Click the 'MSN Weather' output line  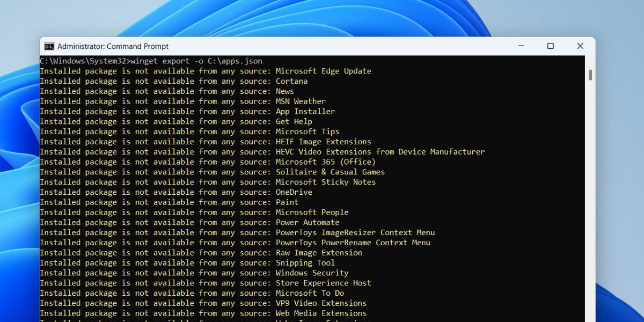[x=301, y=101]
